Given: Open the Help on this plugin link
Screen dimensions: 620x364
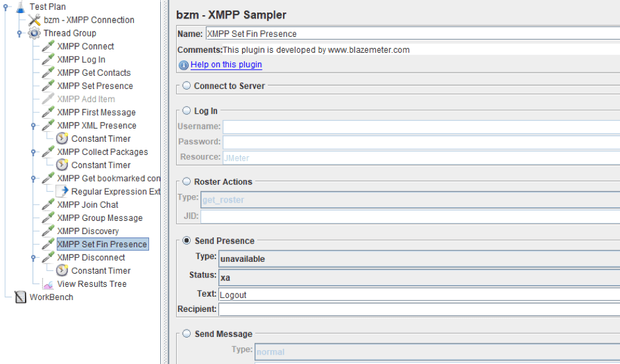Looking at the screenshot, I should (226, 65).
